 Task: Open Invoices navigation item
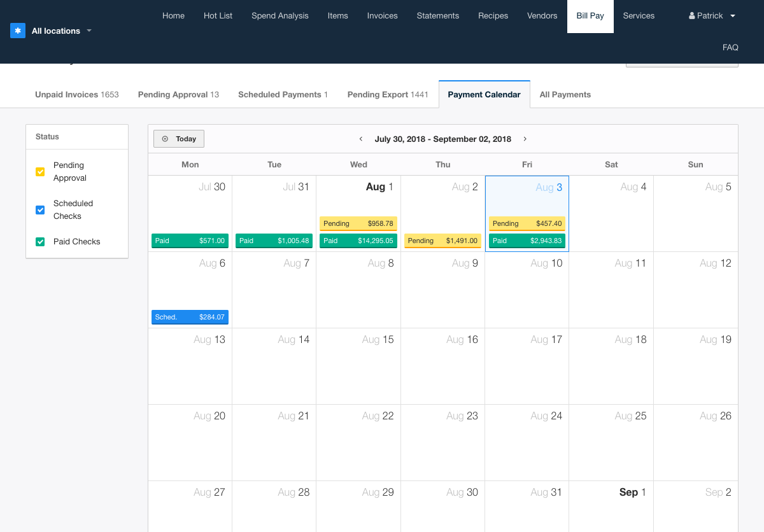[383, 16]
